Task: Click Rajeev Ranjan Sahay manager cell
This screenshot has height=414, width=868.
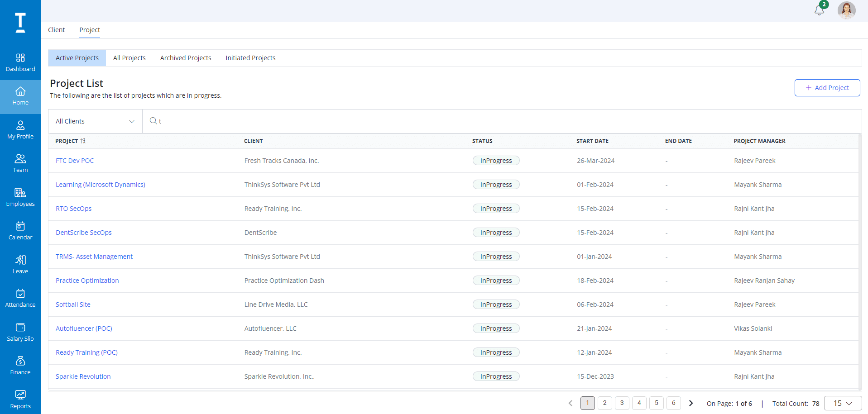Action: [764, 281]
